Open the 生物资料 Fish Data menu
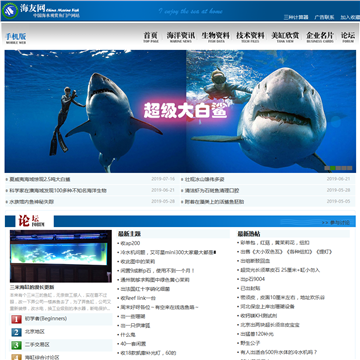 click(x=216, y=37)
